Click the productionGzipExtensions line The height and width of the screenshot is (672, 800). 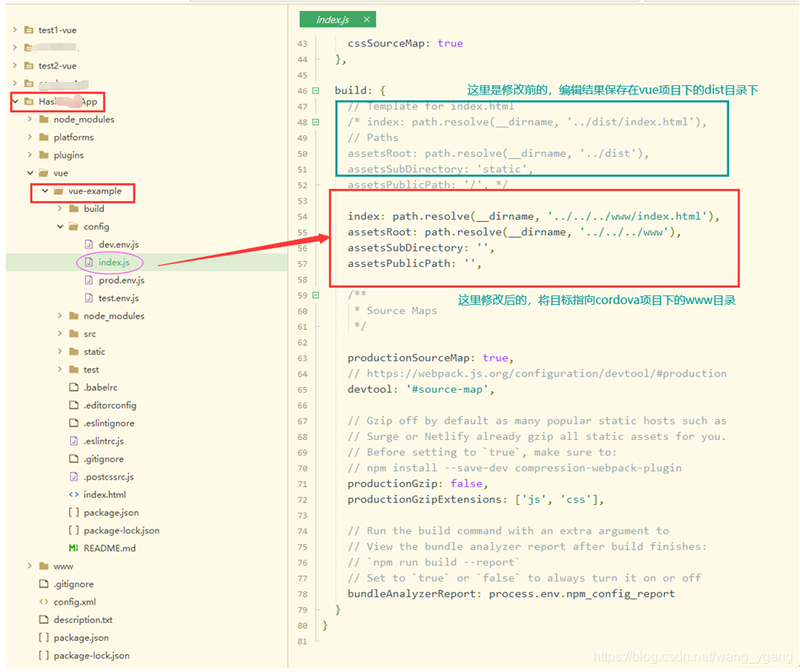475,499
